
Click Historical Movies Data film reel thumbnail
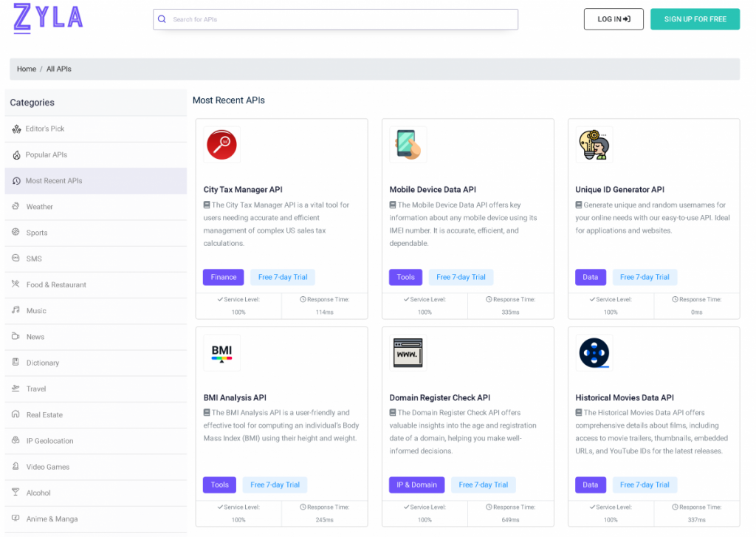pos(594,352)
